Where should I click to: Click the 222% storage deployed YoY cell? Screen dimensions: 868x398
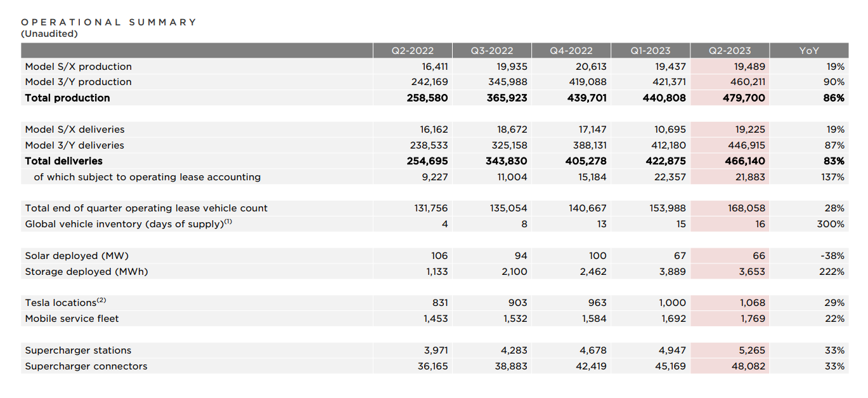[832, 272]
